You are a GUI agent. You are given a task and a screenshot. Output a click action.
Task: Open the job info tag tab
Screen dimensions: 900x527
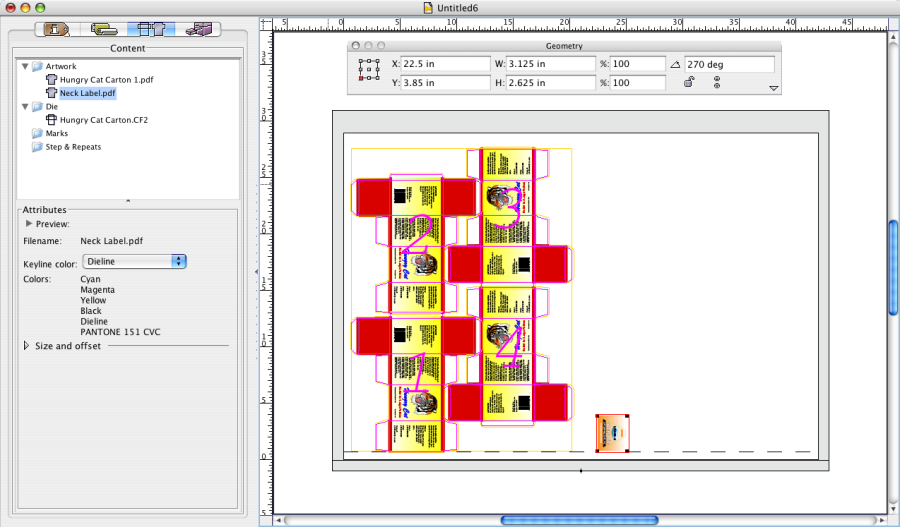56,29
